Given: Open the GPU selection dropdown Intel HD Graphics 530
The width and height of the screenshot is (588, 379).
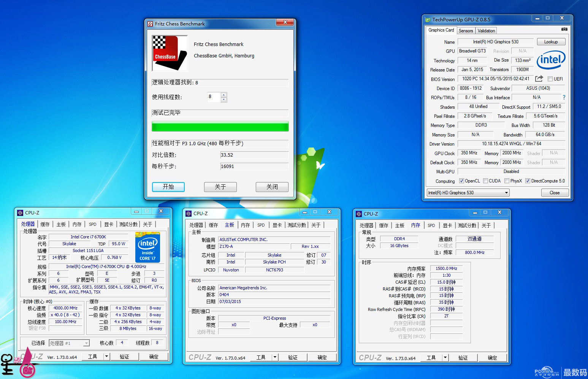Looking at the screenshot, I should point(468,193).
